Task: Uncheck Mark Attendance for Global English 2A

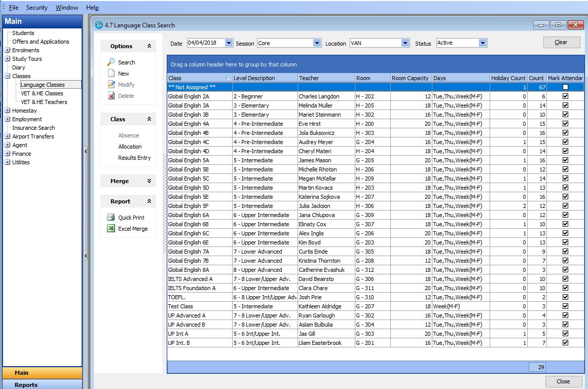Action: [565, 96]
